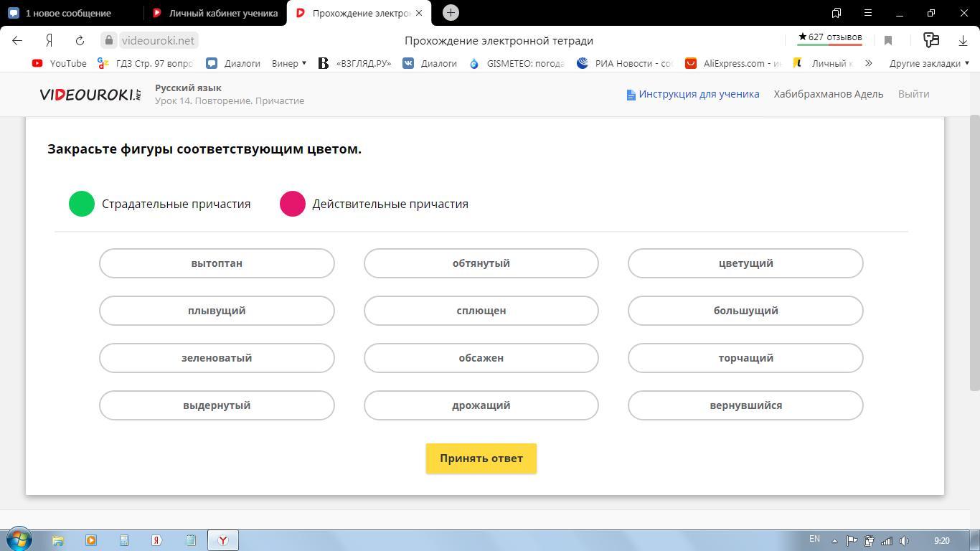Image resolution: width=980 pixels, height=551 pixels.
Task: Switch to Личный кабинет ученика tab
Action: 215,13
